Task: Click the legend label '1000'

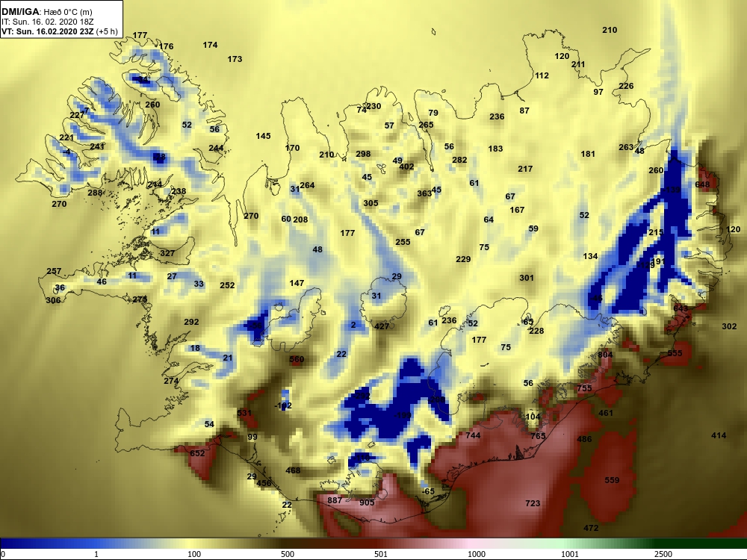Action: pos(477,554)
